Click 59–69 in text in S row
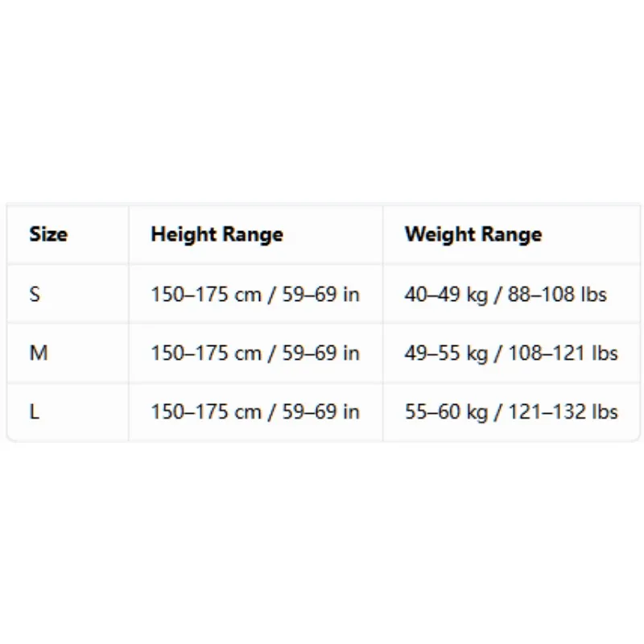Screen dimensions: 644x644 320,295
